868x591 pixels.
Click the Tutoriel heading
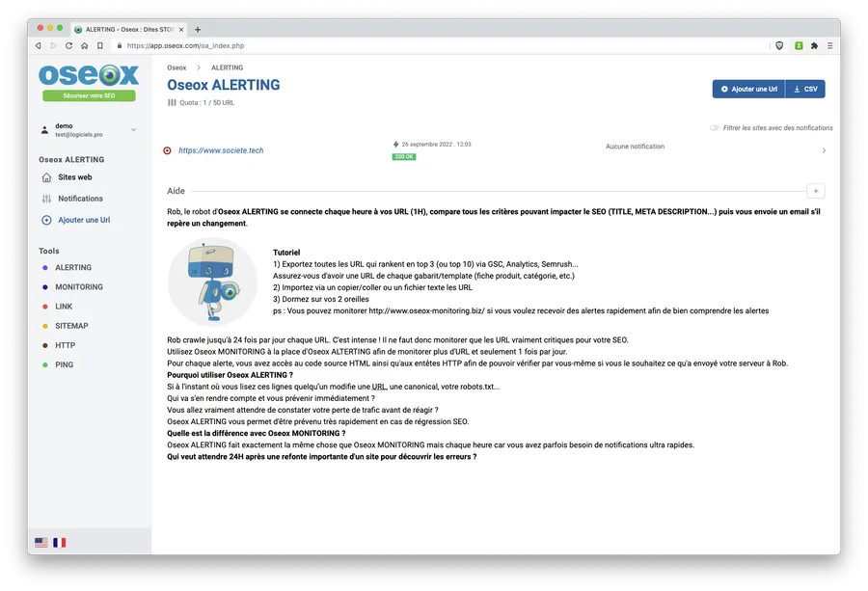click(x=286, y=253)
